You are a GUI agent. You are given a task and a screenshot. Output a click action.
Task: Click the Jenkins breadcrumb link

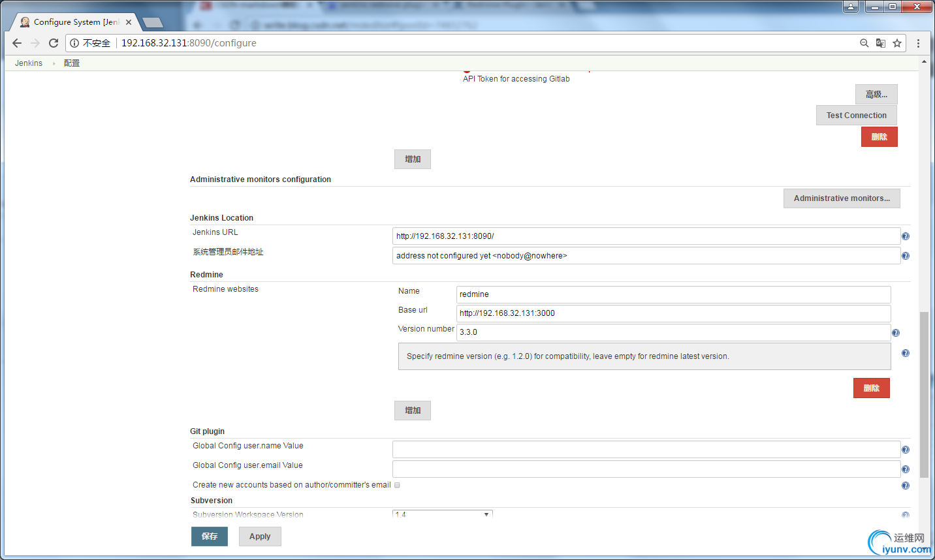pyautogui.click(x=29, y=63)
